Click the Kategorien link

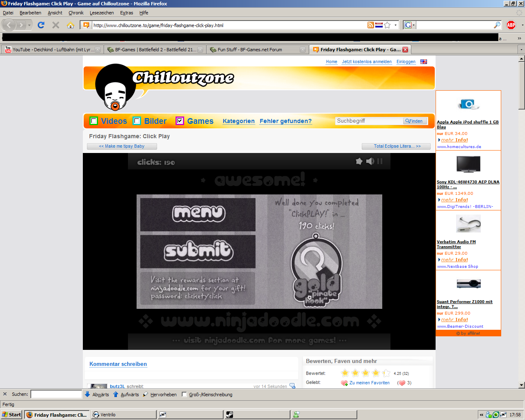point(239,121)
